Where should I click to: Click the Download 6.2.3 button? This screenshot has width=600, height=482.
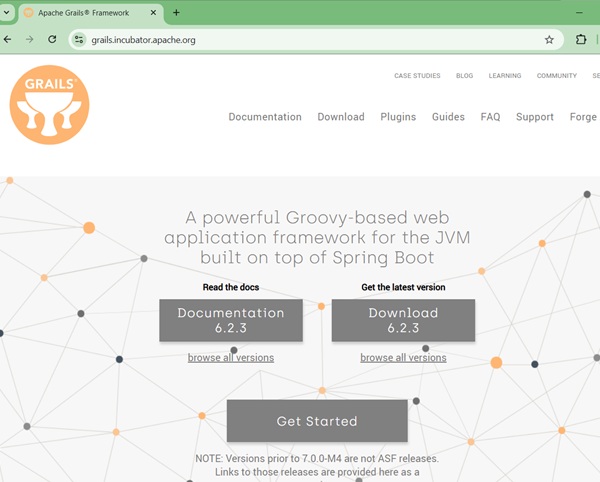point(403,320)
